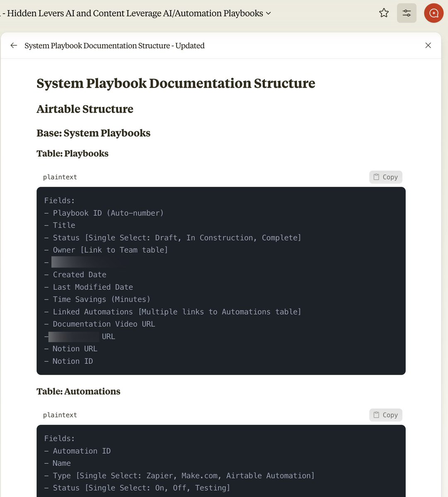448x497 pixels.
Task: Click the clipboard icon in Automations Copy button
Action: [x=376, y=415]
